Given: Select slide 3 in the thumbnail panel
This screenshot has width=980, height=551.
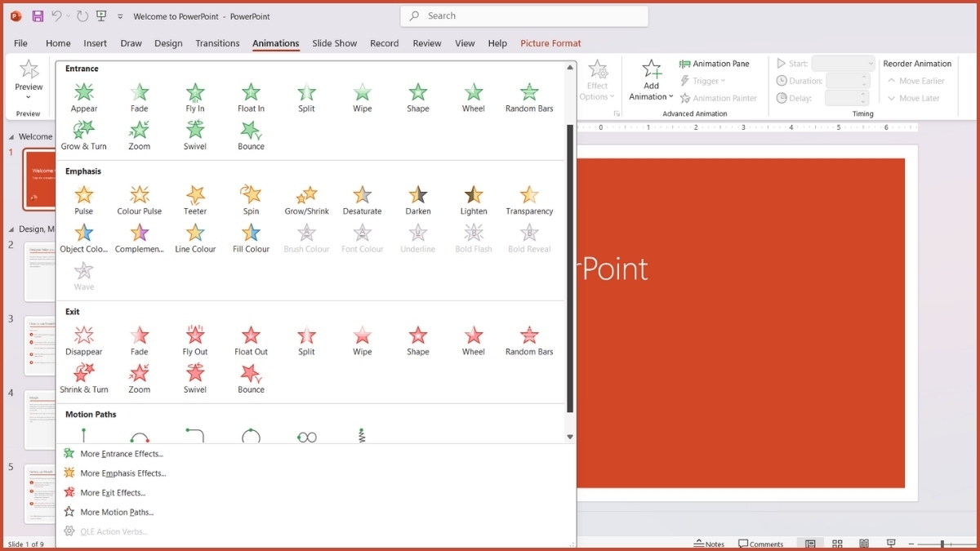Looking at the screenshot, I should click(x=38, y=344).
